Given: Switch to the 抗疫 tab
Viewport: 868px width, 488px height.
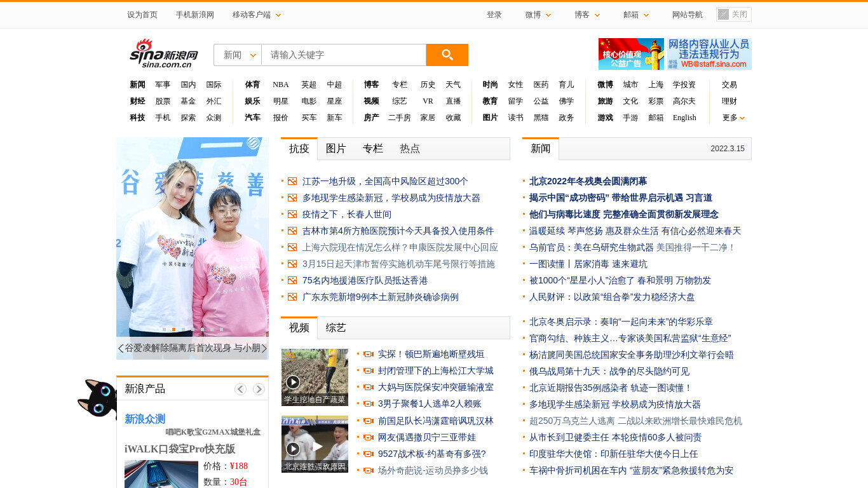Looking at the screenshot, I should 299,149.
